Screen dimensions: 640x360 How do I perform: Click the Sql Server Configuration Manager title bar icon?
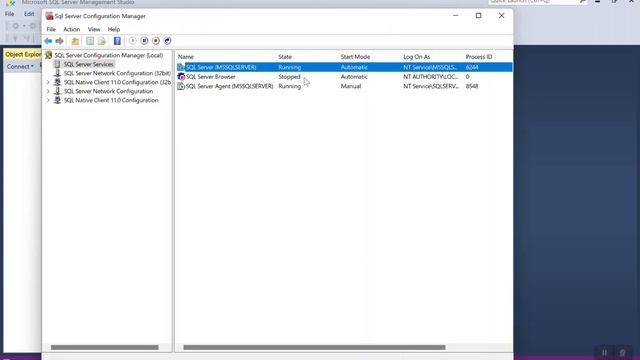49,16
